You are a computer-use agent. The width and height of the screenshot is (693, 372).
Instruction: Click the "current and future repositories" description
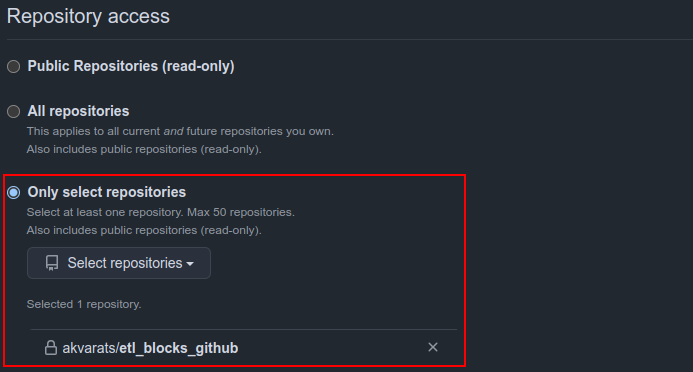(180, 132)
